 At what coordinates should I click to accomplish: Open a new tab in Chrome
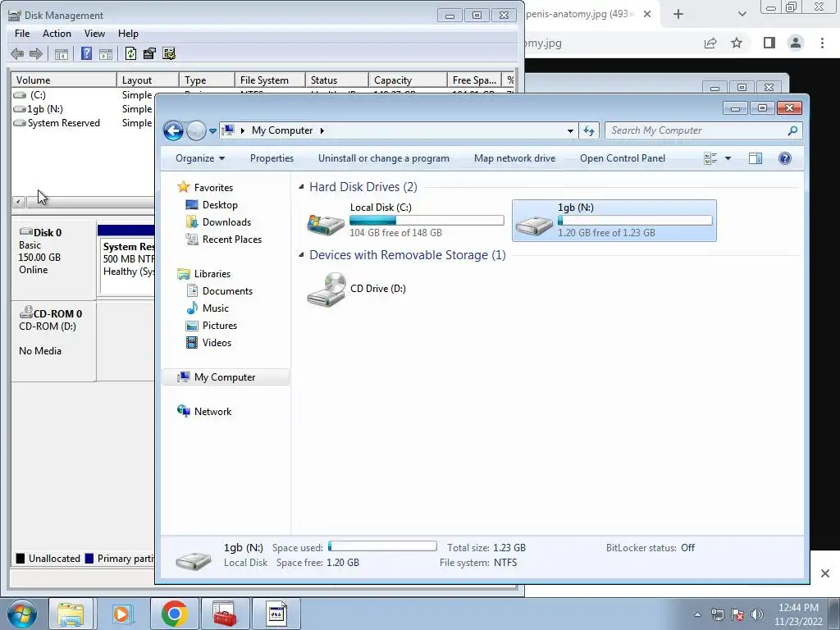[678, 14]
